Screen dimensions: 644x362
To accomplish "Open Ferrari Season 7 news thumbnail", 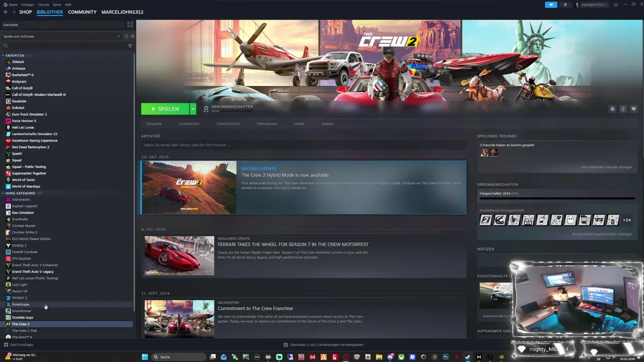I will tap(179, 255).
